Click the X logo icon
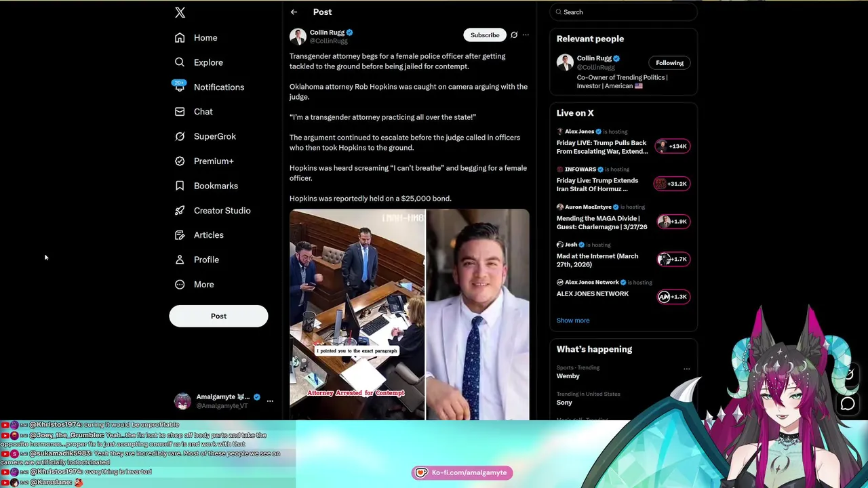The image size is (868, 488). point(180,12)
